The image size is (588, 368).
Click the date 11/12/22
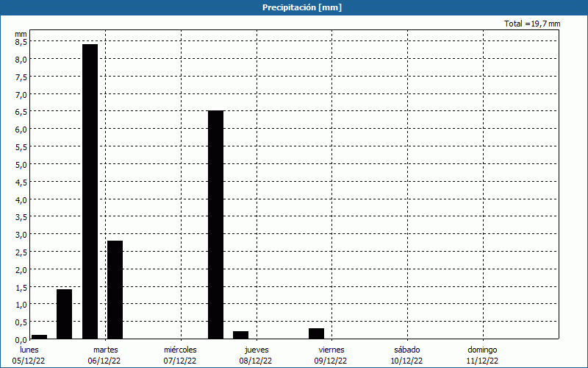(x=482, y=361)
